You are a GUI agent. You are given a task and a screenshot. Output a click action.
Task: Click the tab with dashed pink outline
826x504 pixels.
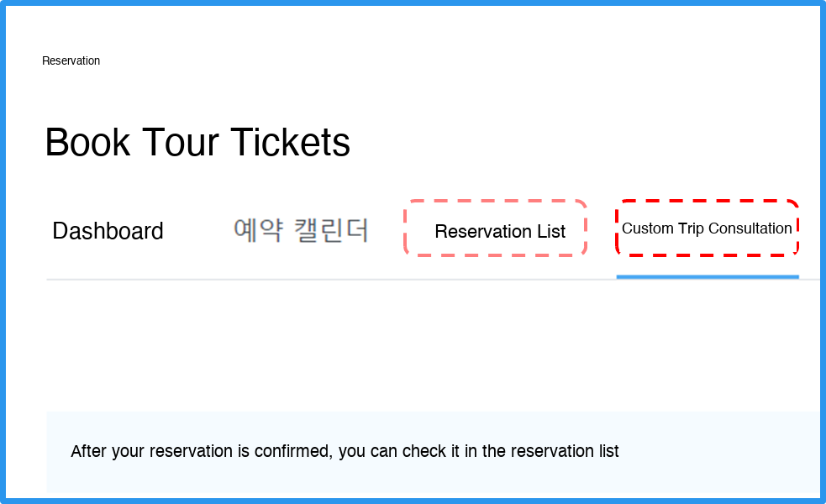point(499,231)
